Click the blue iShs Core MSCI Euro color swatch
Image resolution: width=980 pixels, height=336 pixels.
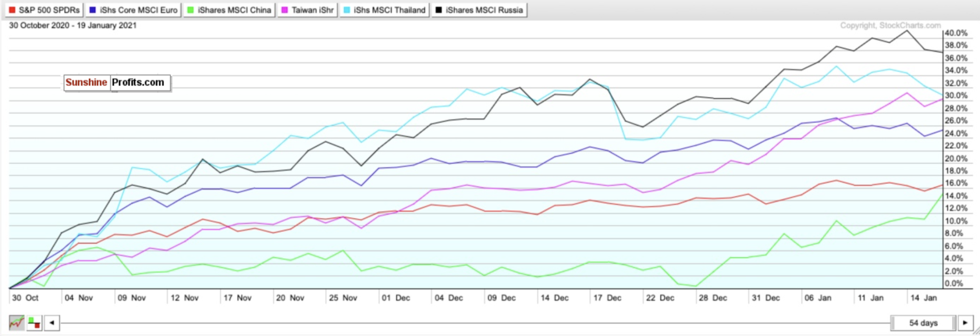(93, 10)
